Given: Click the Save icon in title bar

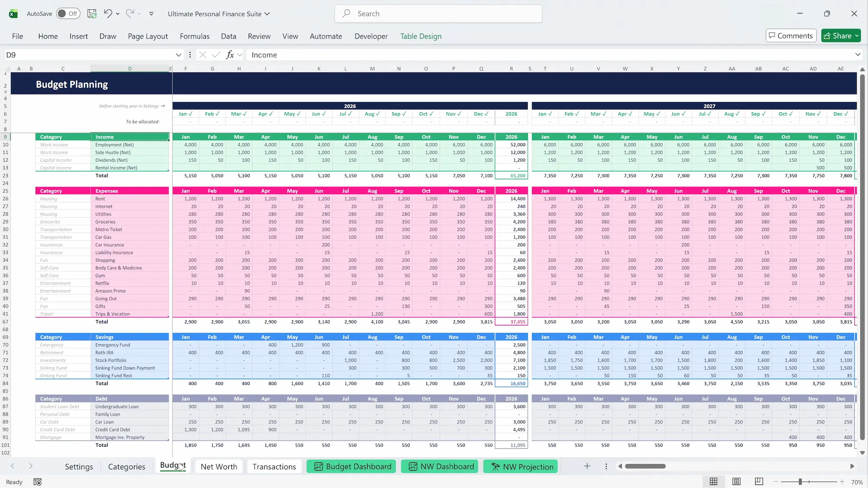Looking at the screenshot, I should [x=92, y=13].
